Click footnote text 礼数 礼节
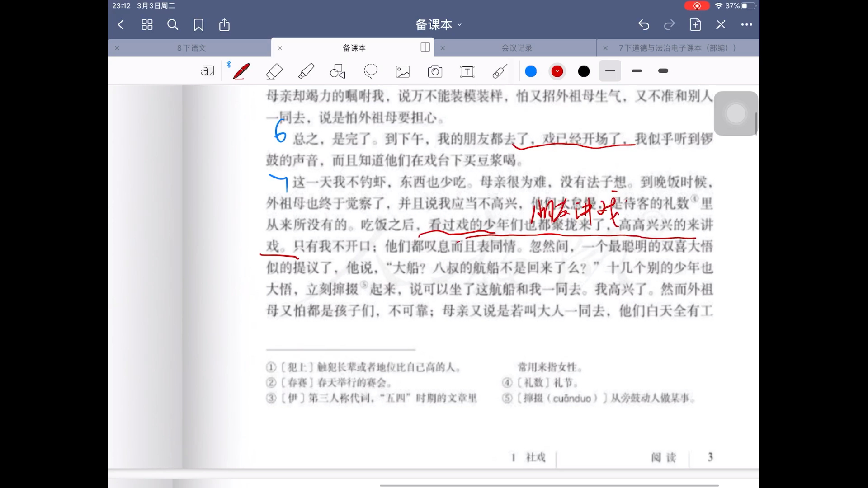Screen dimensions: 868x488 click(x=540, y=383)
